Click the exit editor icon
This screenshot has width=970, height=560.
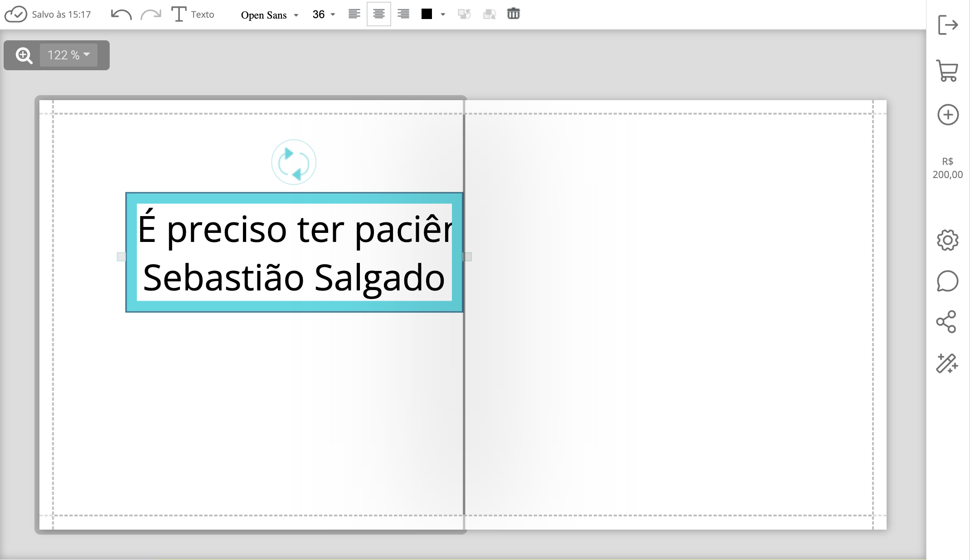click(x=947, y=24)
